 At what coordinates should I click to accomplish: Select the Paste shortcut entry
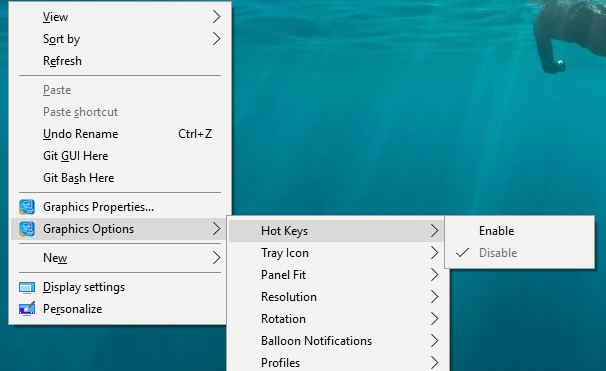[120, 112]
